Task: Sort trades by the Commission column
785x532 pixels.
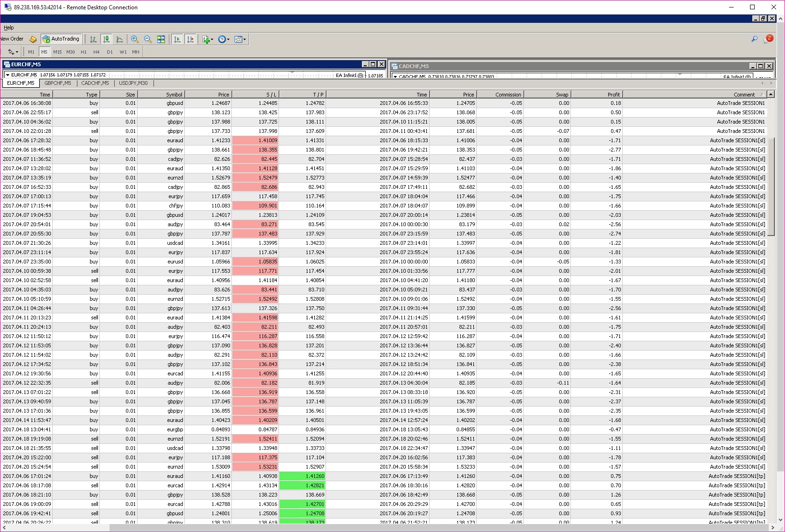Action: tap(500, 95)
